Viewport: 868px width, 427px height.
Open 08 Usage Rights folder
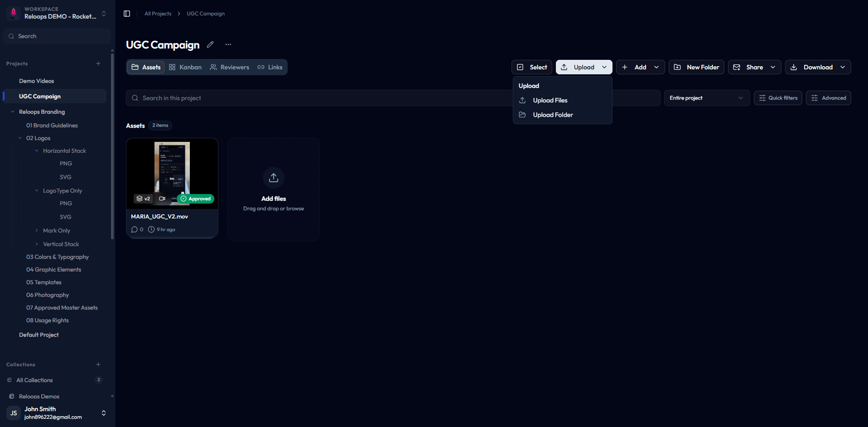[48, 320]
